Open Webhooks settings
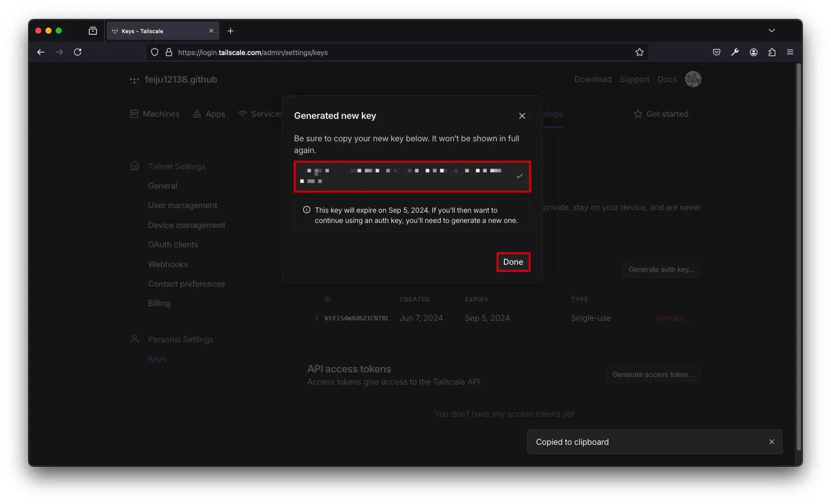The image size is (831, 504). pyautogui.click(x=168, y=265)
